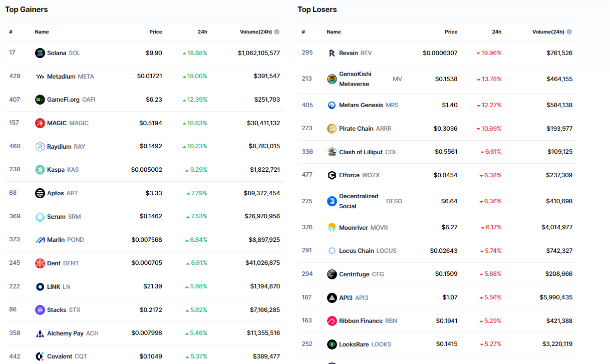
Task: Open the Moonriver MOVR link
Action: point(364,228)
